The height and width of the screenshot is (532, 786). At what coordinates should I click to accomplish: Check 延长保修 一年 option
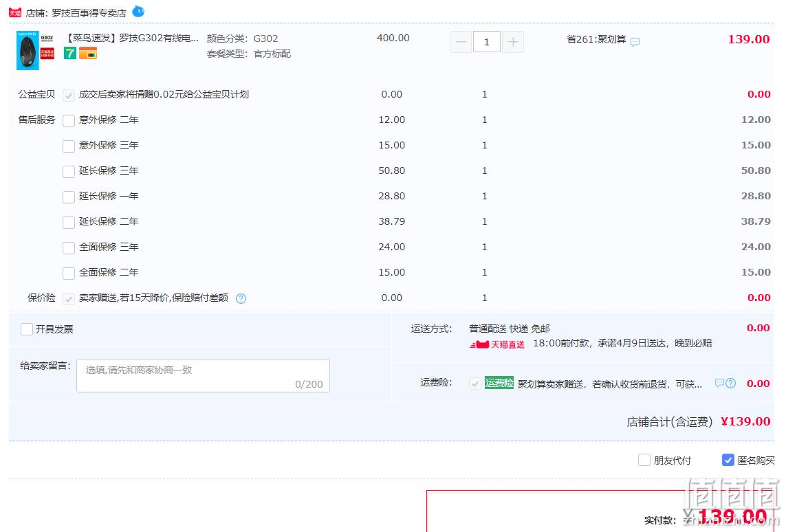pos(69,197)
